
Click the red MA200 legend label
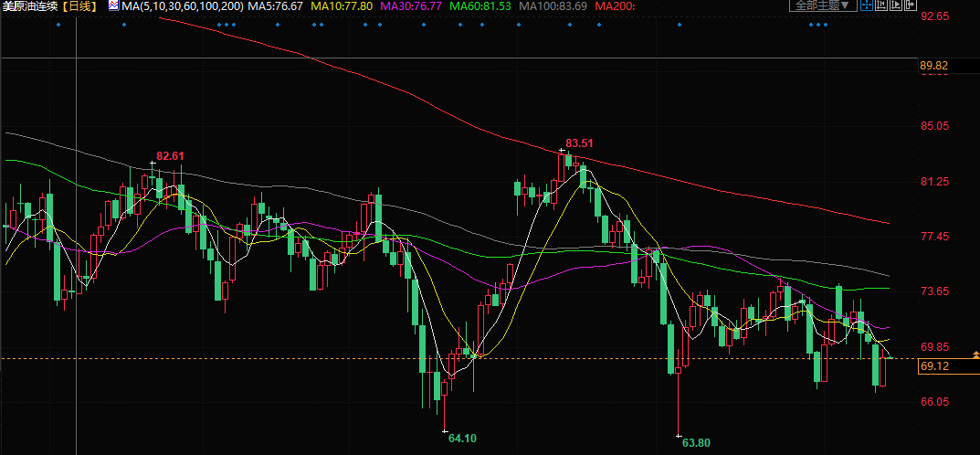(615, 6)
